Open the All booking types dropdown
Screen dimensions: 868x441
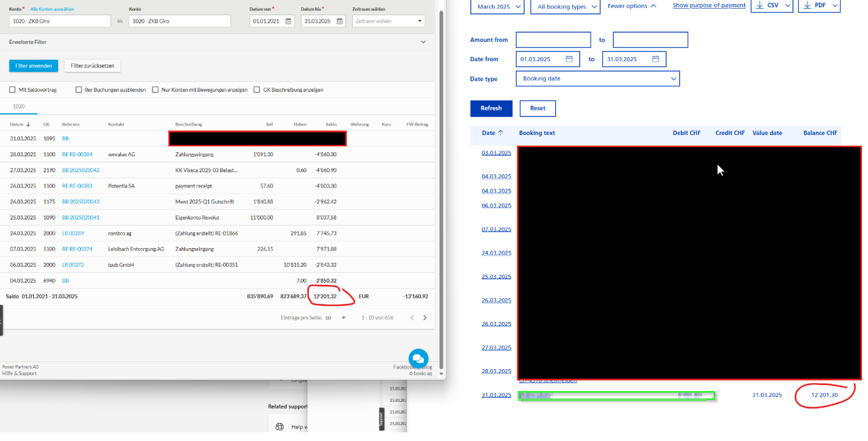coord(565,6)
